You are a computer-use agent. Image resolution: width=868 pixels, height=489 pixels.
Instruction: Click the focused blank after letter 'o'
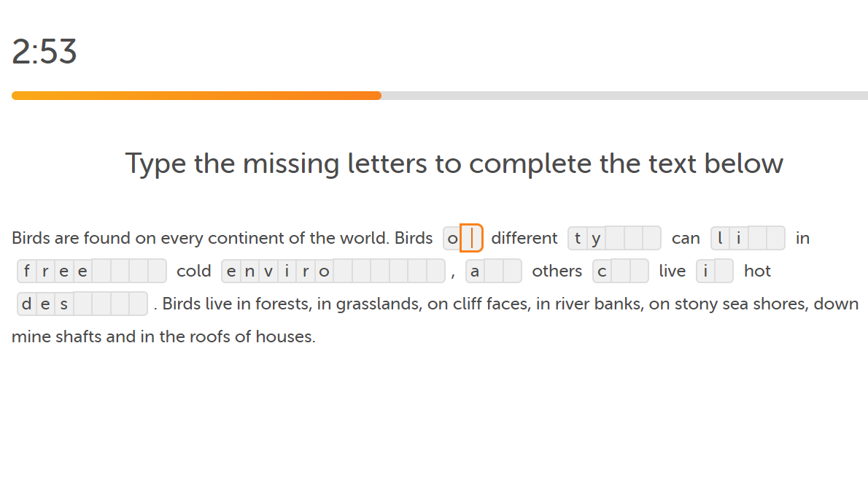[x=472, y=238]
